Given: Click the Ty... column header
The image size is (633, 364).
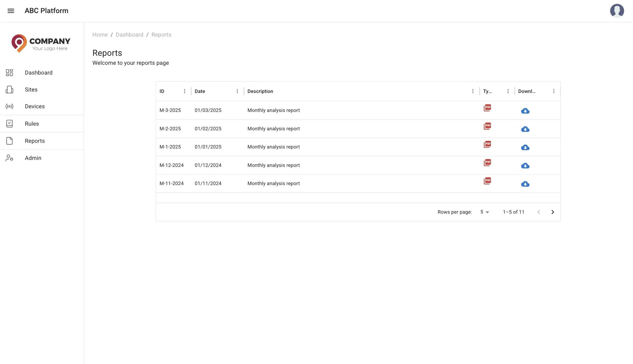Looking at the screenshot, I should (x=487, y=91).
